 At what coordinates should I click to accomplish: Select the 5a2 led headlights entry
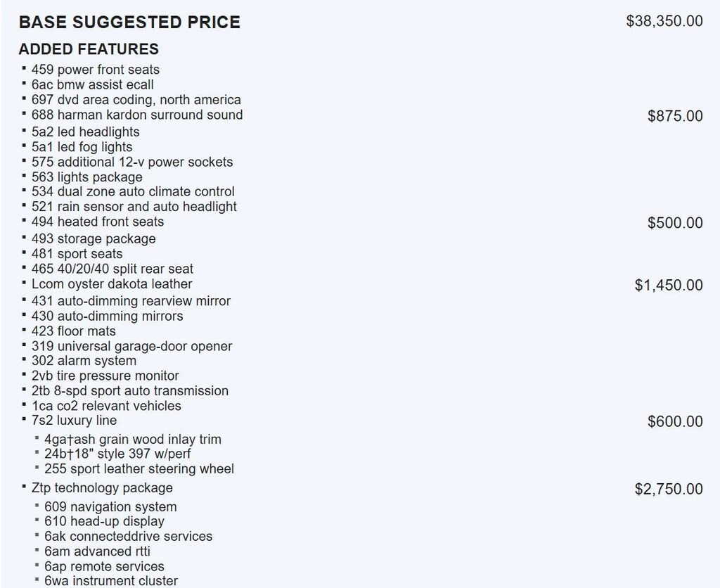pos(86,132)
